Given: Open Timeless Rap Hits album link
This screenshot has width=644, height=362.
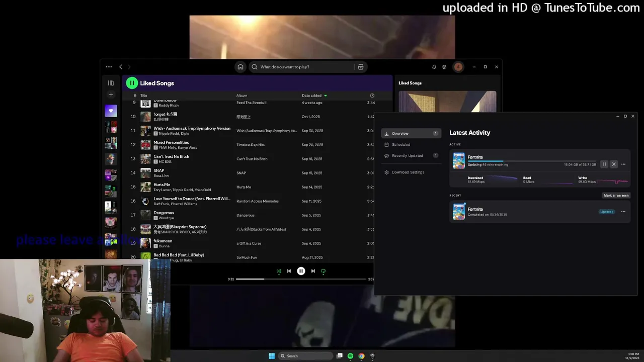Looking at the screenshot, I should pyautogui.click(x=251, y=145).
